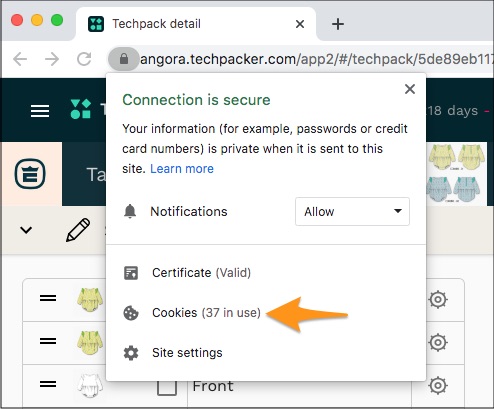Open the hamburger menu in Techpacker header
Image resolution: width=494 pixels, height=409 pixels.
(40, 111)
